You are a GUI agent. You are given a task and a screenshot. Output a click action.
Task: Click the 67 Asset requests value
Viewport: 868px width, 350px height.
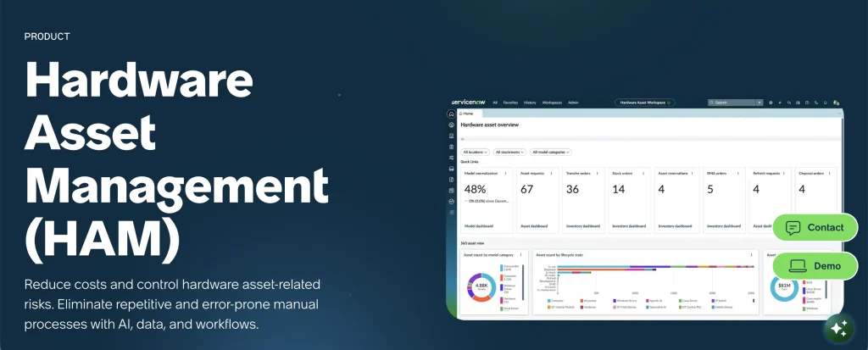click(526, 189)
